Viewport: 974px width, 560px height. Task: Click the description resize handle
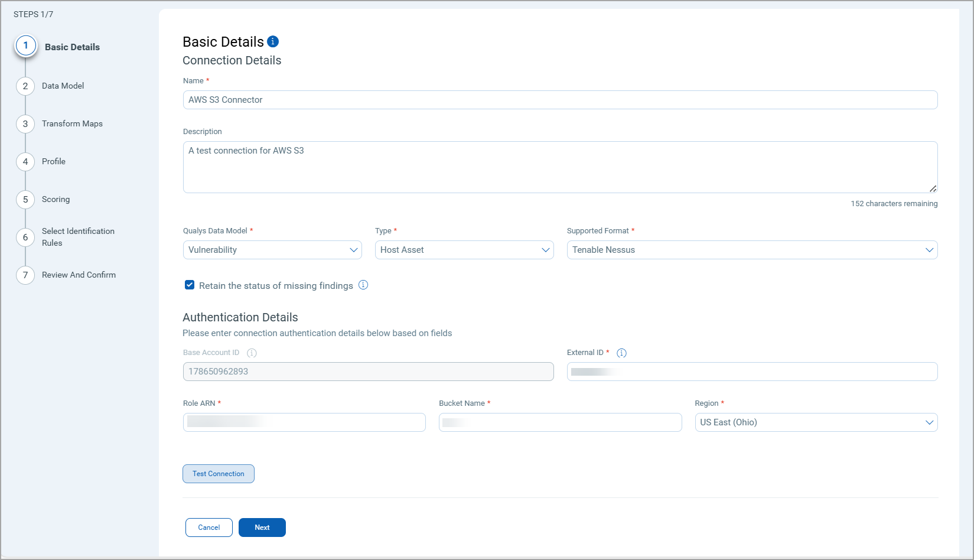933,188
